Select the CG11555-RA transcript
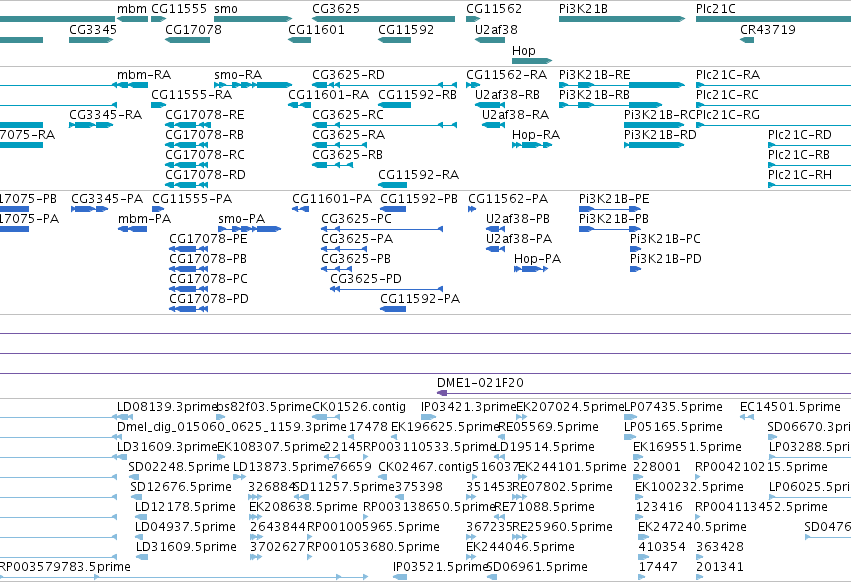 tap(158, 105)
